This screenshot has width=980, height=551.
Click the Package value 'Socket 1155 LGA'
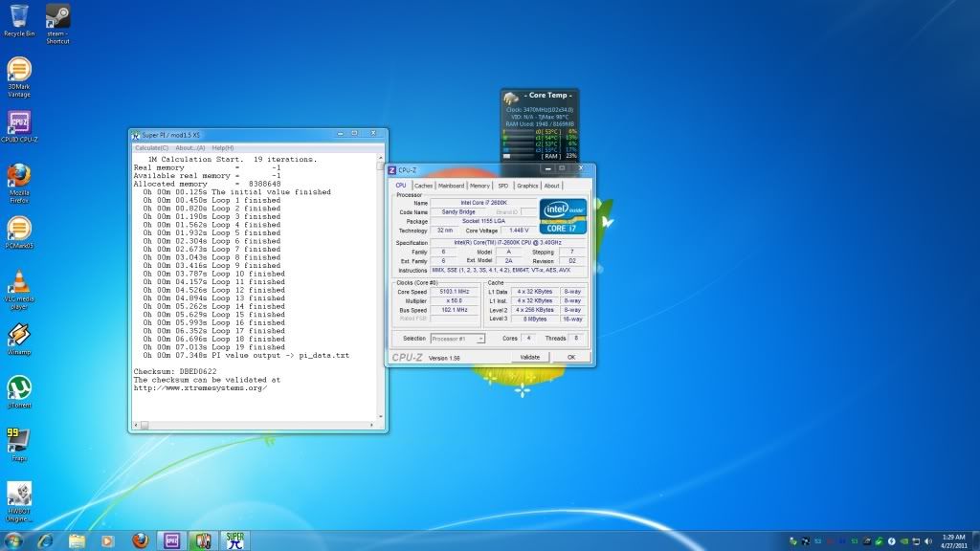click(x=483, y=221)
